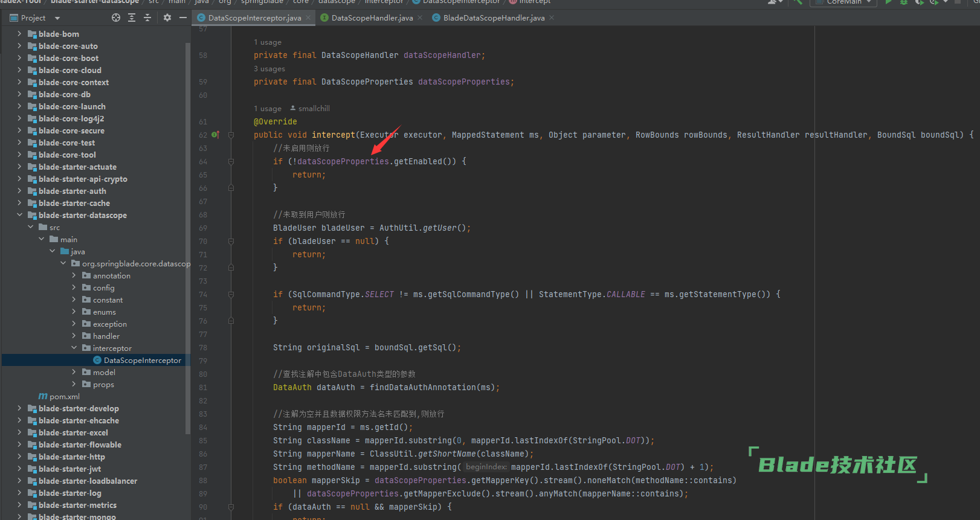This screenshot has width=980, height=520.
Task: Fold the intercept method at line 62
Action: [231, 135]
